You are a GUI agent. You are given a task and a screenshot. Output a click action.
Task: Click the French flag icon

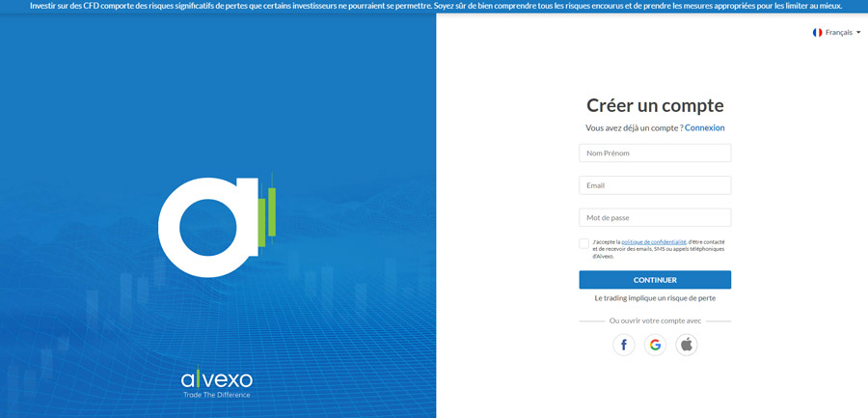point(817,33)
